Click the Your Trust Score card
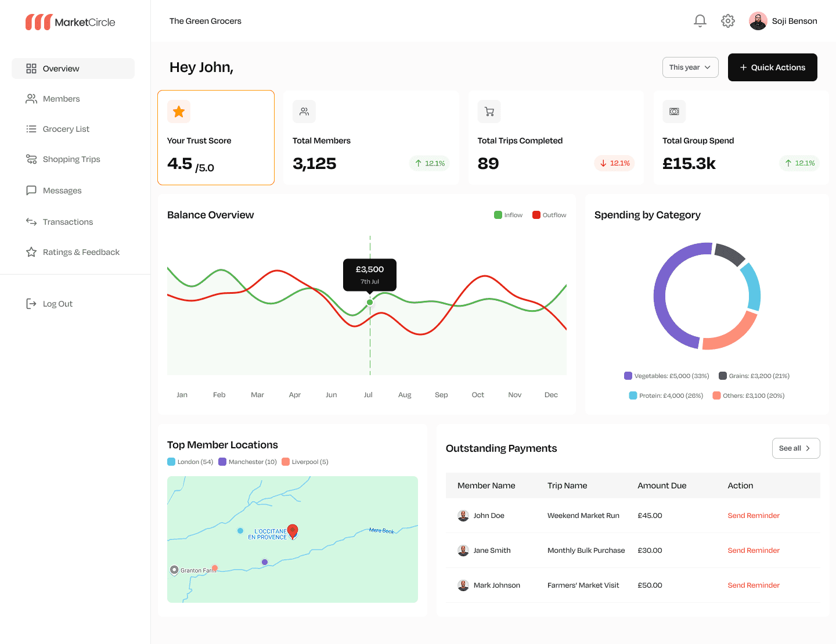Screen dimensions: 836x644 [216, 138]
